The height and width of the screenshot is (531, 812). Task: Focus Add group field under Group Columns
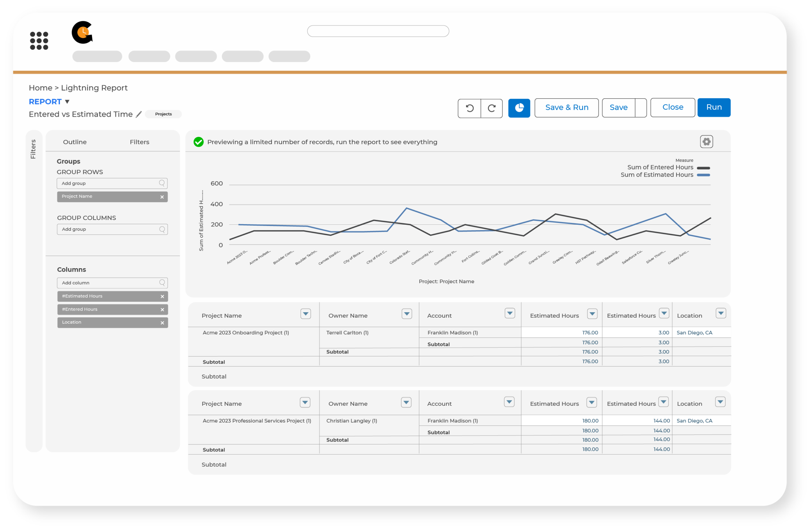112,230
